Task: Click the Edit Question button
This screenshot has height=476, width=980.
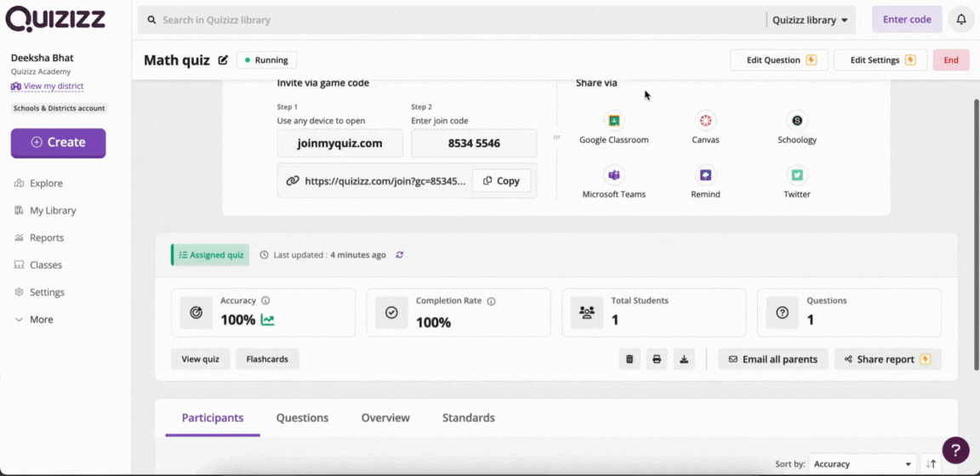Action: coord(778,60)
